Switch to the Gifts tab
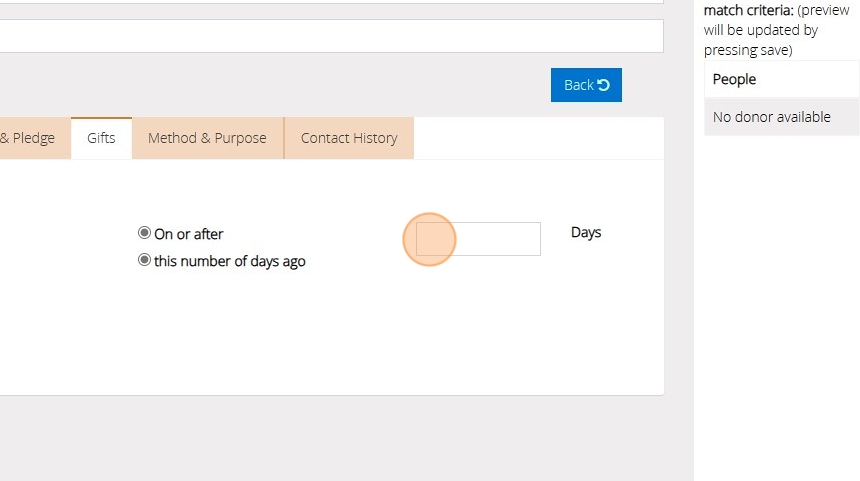 [101, 138]
